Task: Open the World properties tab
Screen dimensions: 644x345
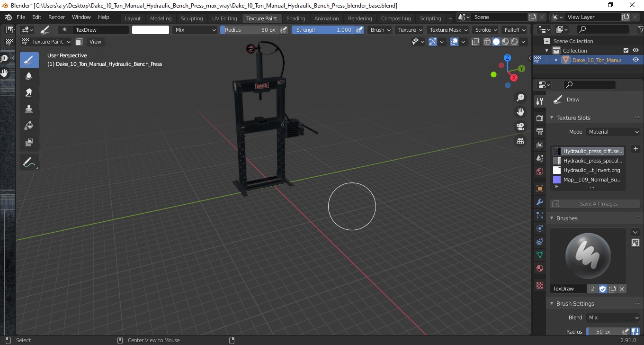Action: [x=539, y=172]
